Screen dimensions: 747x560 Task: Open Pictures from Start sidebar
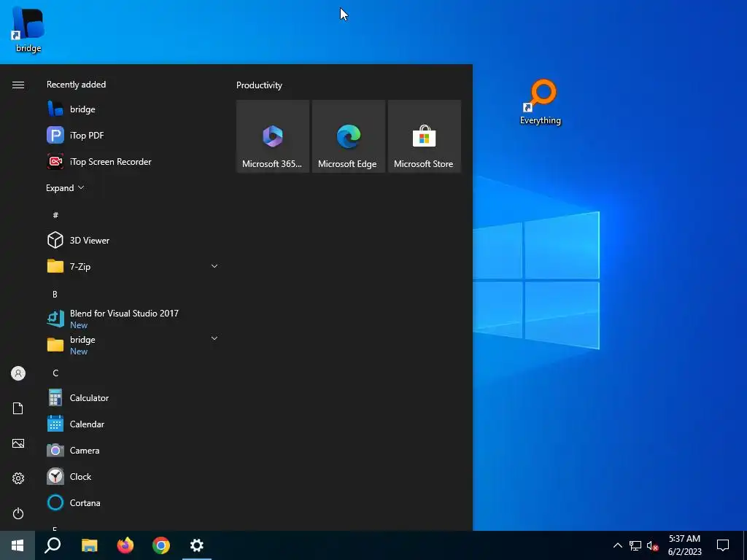tap(18, 443)
